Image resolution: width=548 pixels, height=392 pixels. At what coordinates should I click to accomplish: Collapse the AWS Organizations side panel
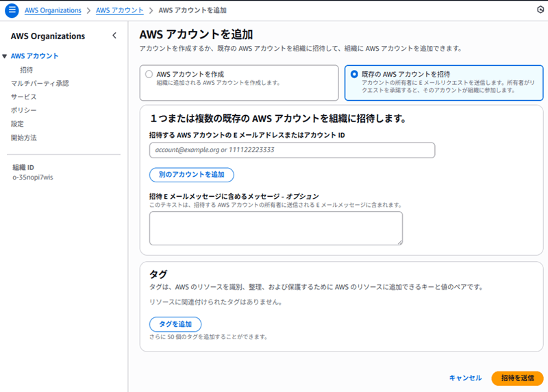[x=114, y=36]
